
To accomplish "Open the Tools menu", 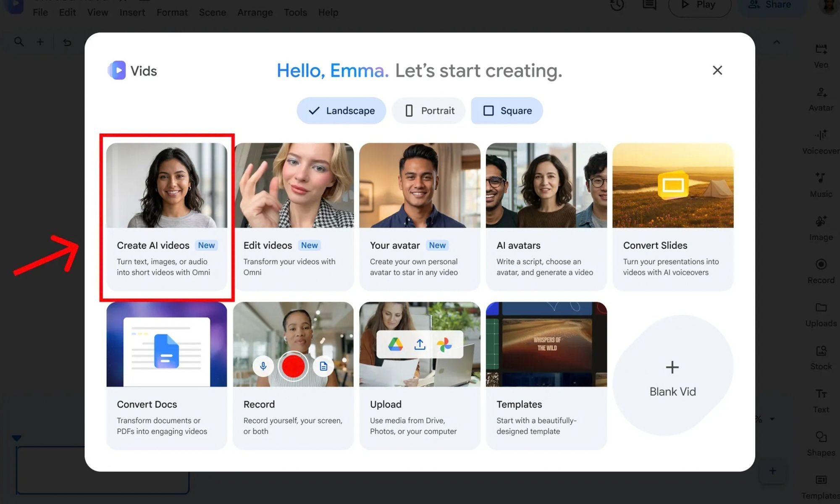I will click(x=295, y=12).
